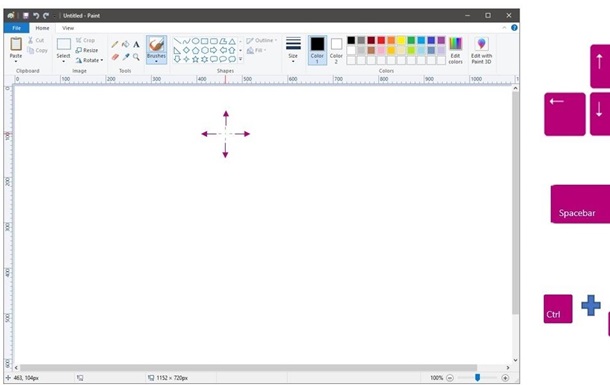Image resolution: width=610 pixels, height=385 pixels.
Task: Click the Paste clipboard icon
Action: click(16, 44)
